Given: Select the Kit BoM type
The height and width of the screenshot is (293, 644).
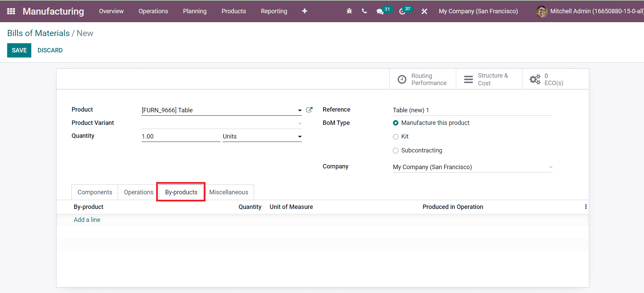Looking at the screenshot, I should click(396, 137).
